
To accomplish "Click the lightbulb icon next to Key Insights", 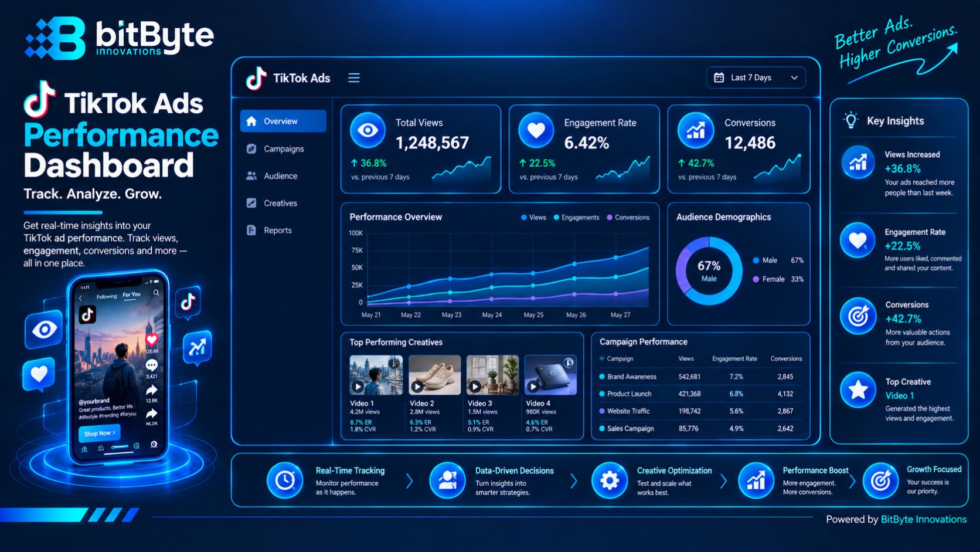I will tap(850, 120).
